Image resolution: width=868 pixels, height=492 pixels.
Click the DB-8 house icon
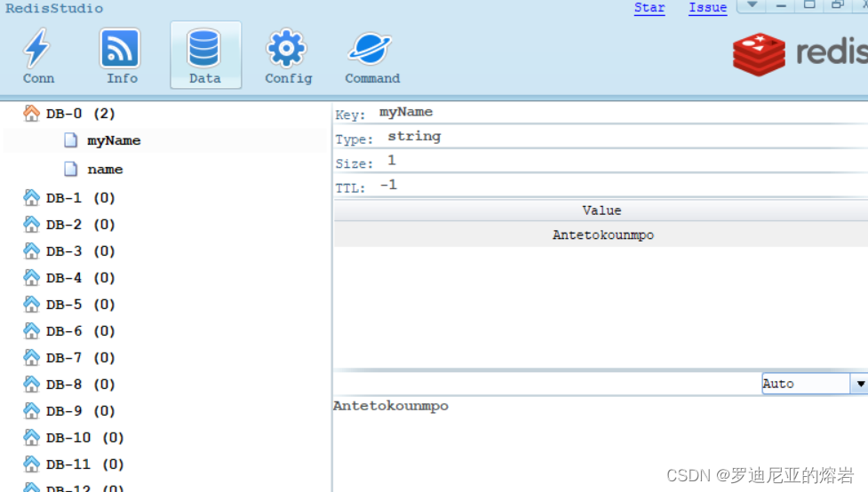(32, 384)
